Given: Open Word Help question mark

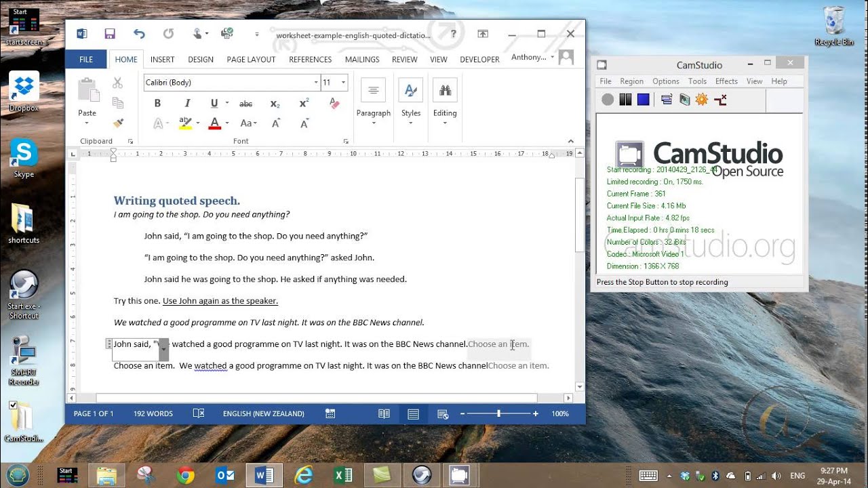Looking at the screenshot, I should [x=453, y=34].
